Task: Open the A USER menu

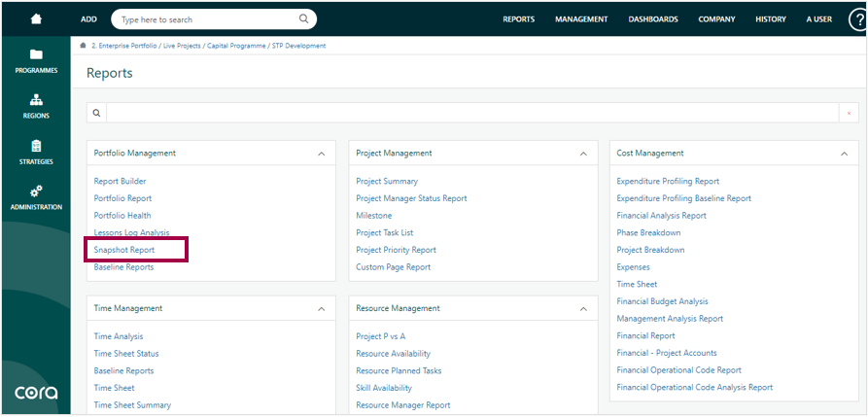Action: [818, 18]
